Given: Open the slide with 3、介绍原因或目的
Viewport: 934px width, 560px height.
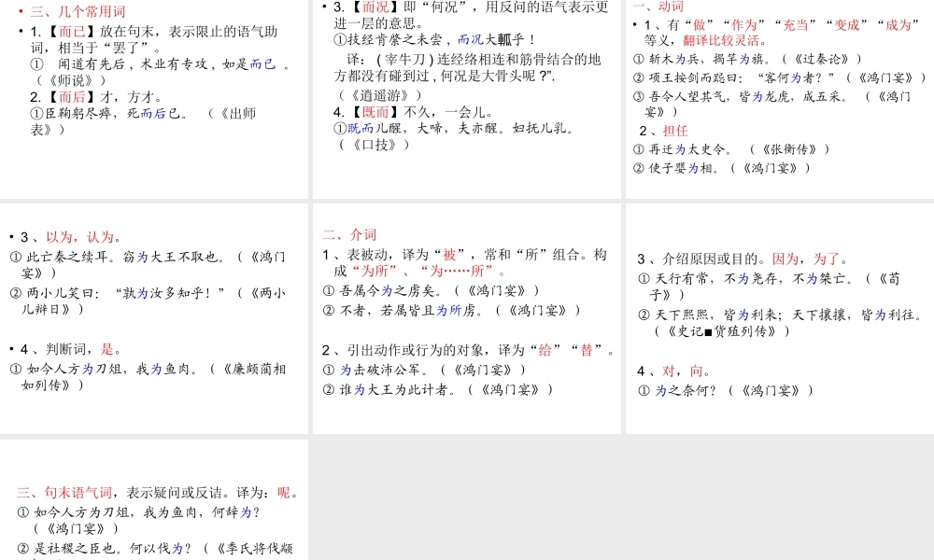Looking at the screenshot, I should coord(780,318).
